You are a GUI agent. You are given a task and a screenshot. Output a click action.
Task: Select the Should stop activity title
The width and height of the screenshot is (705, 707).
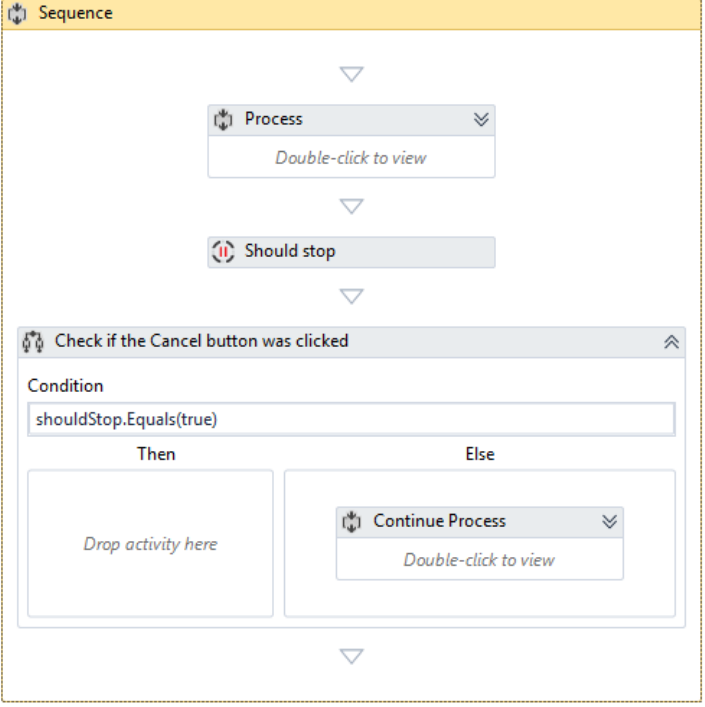click(290, 252)
